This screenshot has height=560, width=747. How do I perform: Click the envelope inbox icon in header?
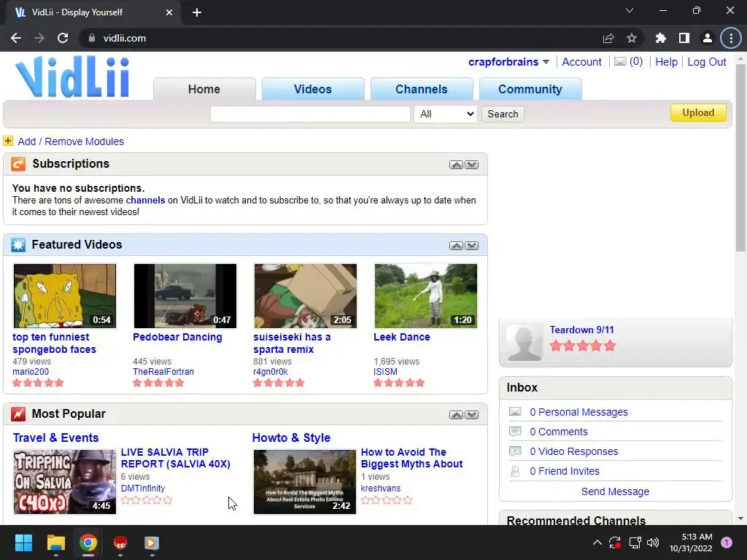[x=620, y=61]
